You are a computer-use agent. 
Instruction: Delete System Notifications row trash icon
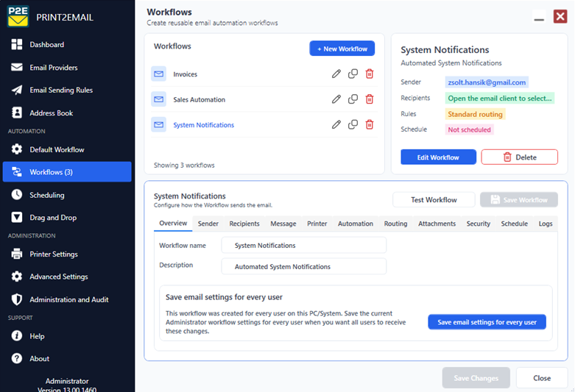(370, 125)
